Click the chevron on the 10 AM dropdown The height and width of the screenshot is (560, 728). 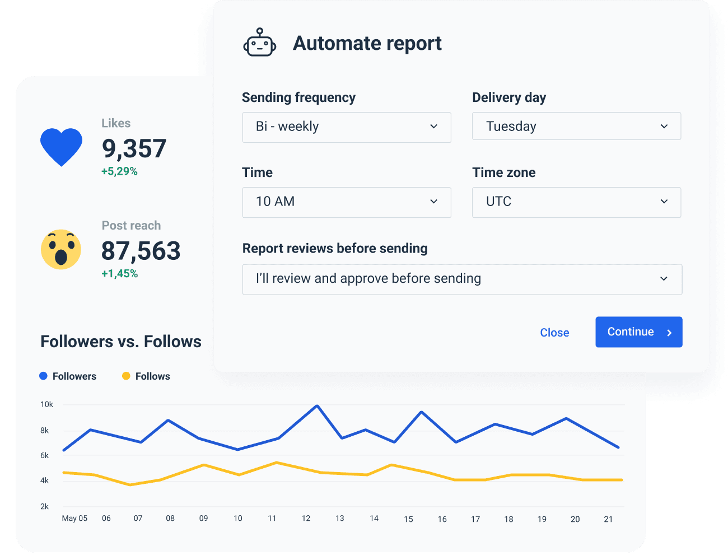tap(433, 202)
